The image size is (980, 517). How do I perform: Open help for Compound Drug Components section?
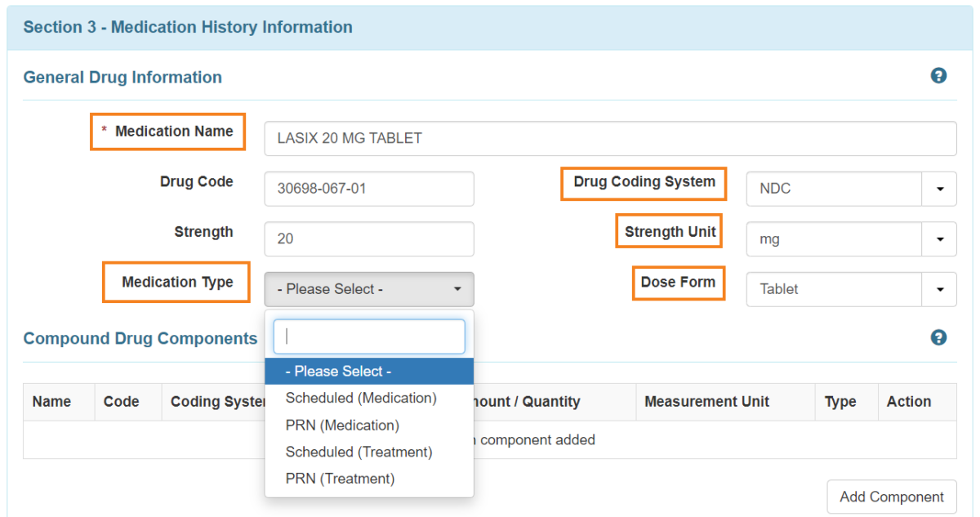tap(938, 337)
